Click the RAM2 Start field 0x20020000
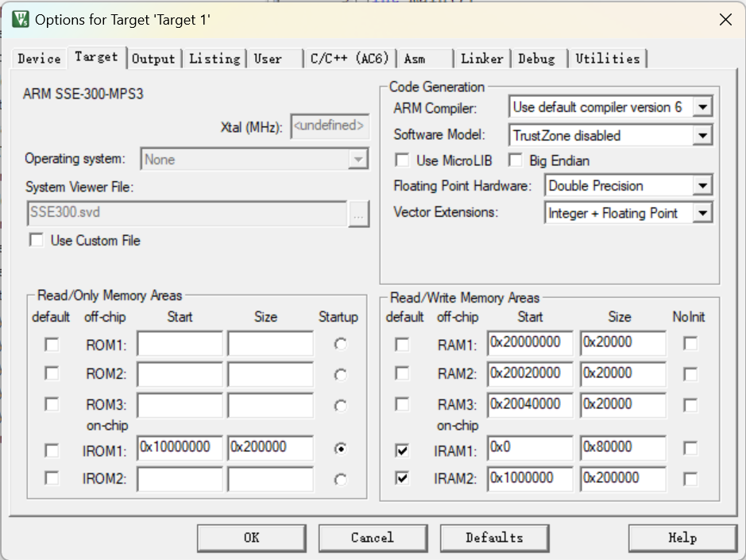Screen dimensions: 746x560 pos(531,374)
